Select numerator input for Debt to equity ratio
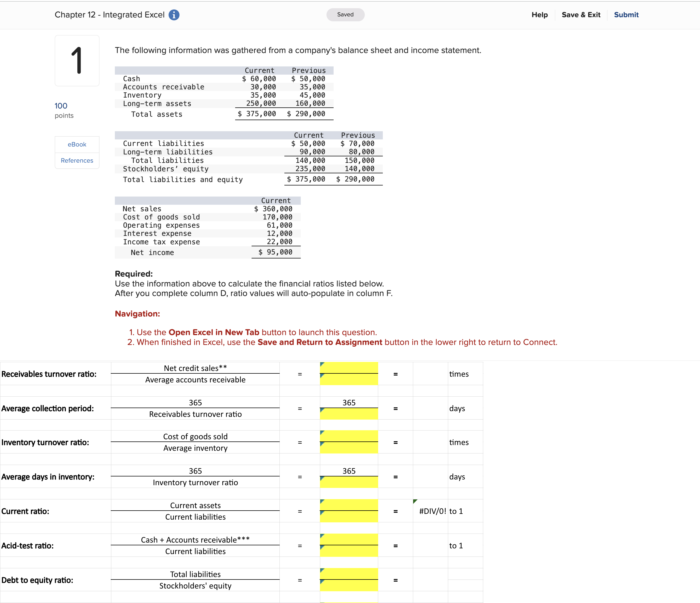The width and height of the screenshot is (700, 603). [349, 574]
